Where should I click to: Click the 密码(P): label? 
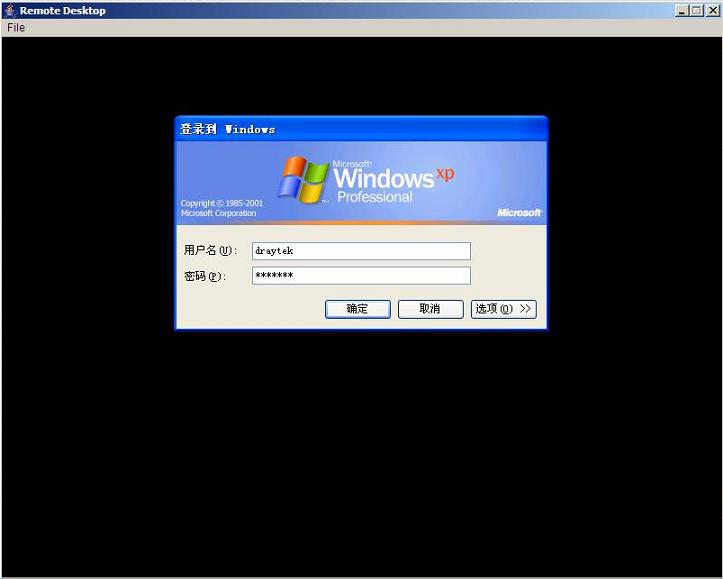tap(205, 276)
